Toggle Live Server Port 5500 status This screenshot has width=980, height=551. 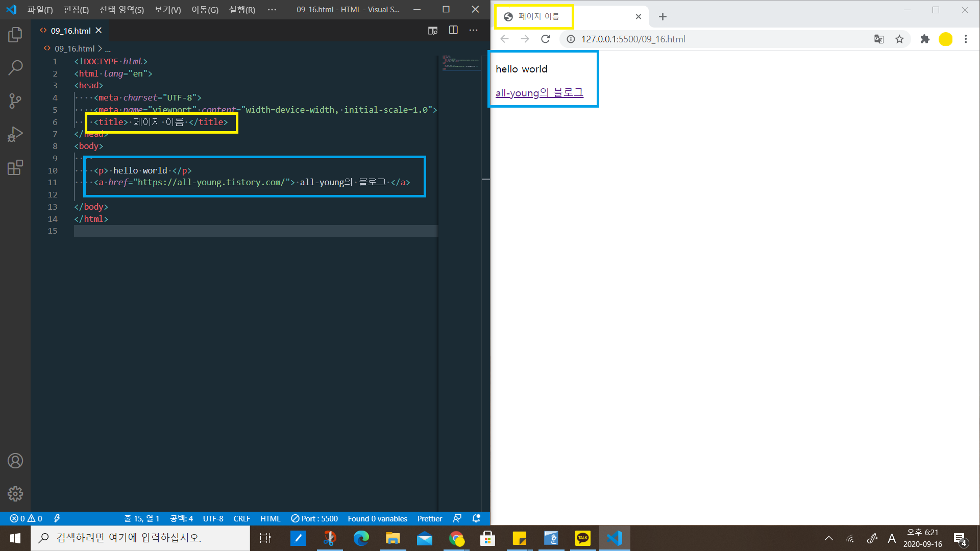click(314, 518)
